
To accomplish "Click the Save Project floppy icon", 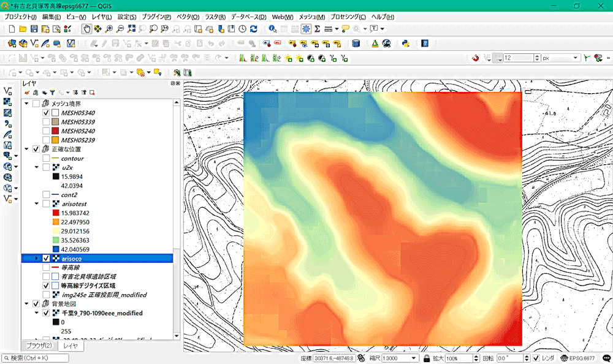I will tap(34, 29).
